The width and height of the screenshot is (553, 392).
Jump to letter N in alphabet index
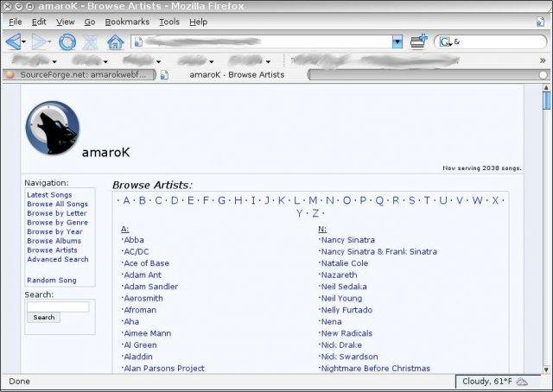click(330, 200)
